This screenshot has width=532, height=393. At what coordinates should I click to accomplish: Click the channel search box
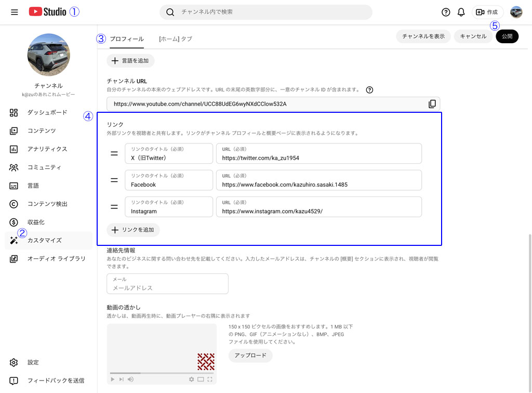click(265, 12)
